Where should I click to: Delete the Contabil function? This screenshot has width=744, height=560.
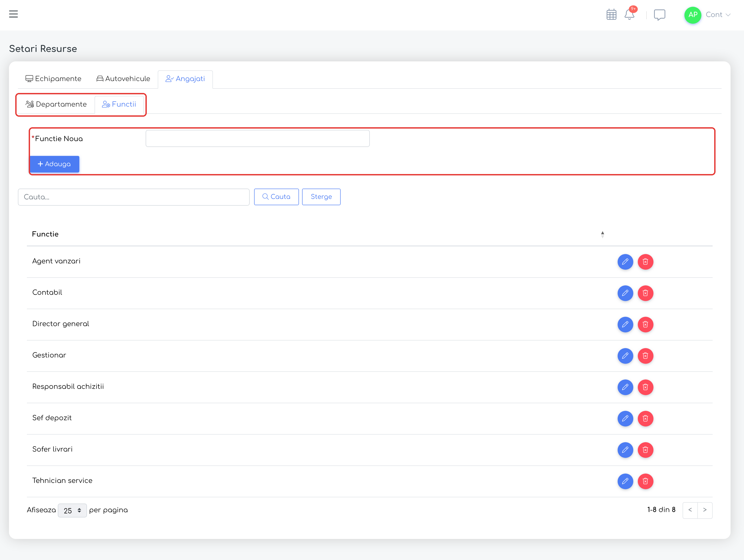(645, 293)
